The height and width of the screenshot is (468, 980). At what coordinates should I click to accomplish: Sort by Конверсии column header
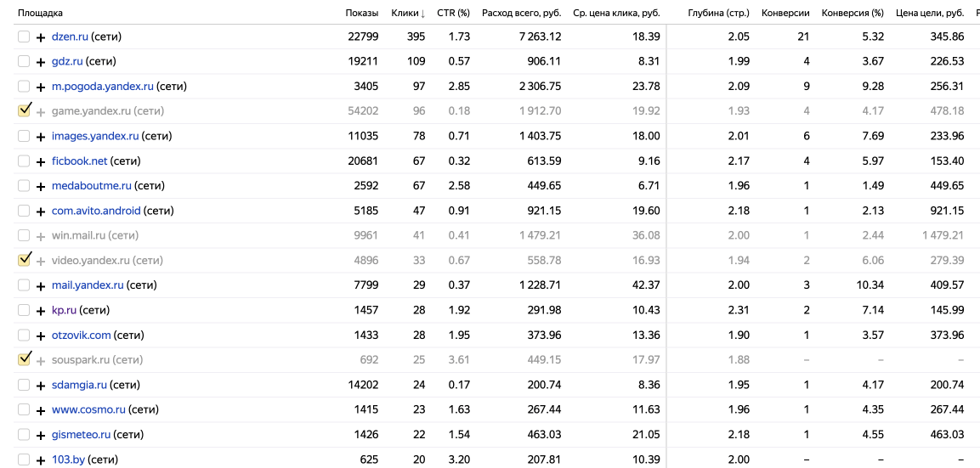point(785,13)
